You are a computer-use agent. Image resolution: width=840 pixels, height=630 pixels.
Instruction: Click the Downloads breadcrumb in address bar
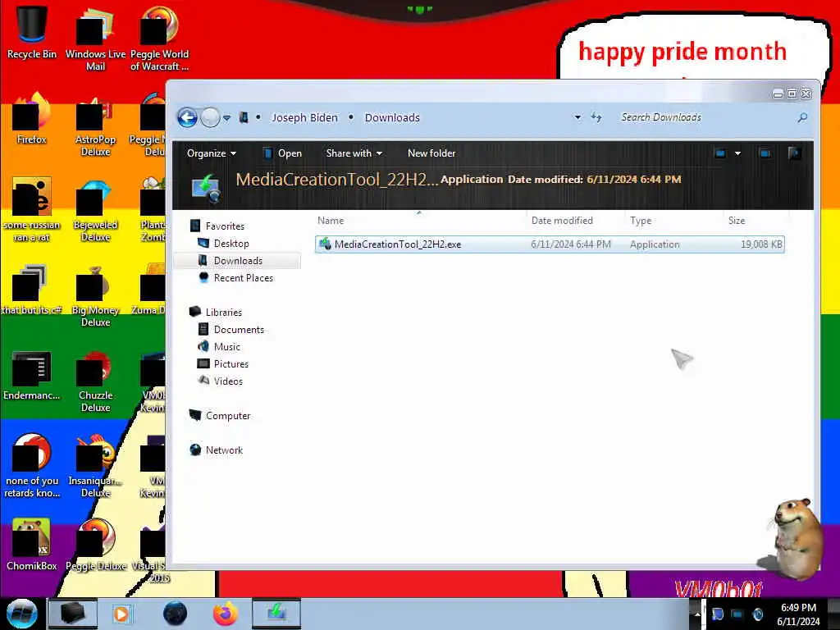(x=392, y=117)
